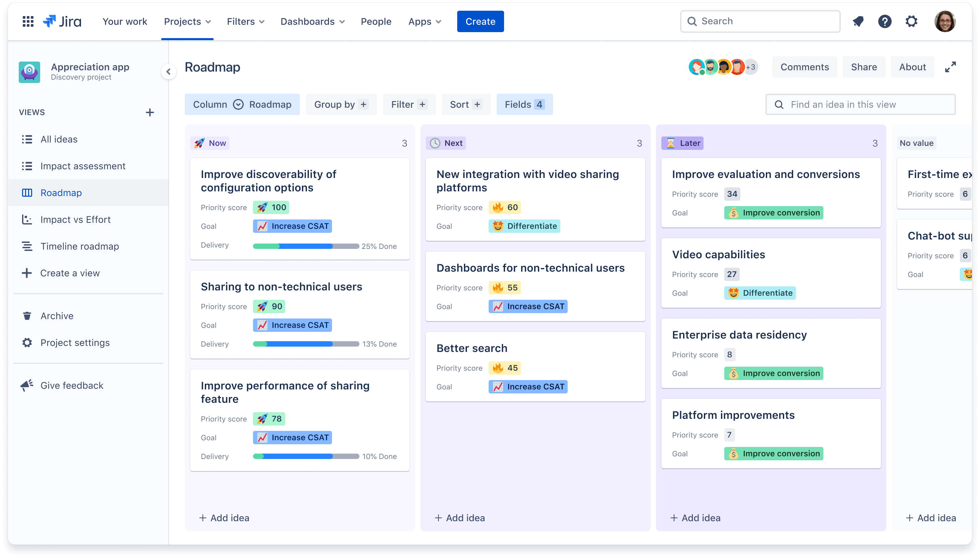
Task: Click the Jira logo in the top navigation bar
Action: click(x=62, y=21)
